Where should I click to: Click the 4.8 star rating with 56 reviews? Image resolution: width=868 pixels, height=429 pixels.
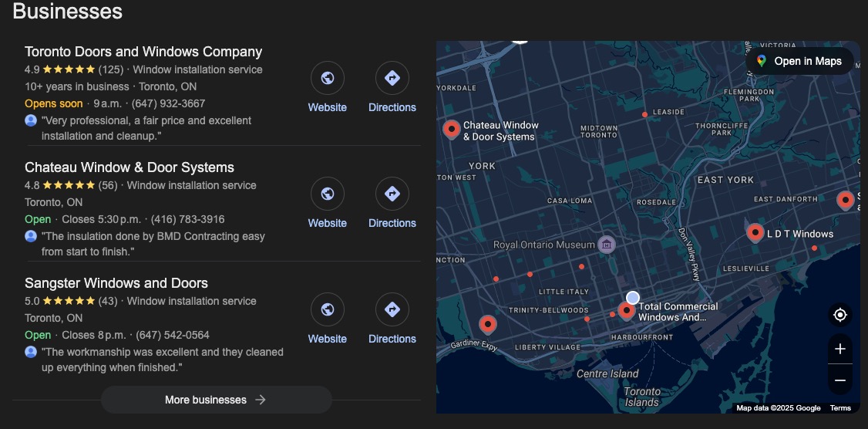tap(71, 186)
